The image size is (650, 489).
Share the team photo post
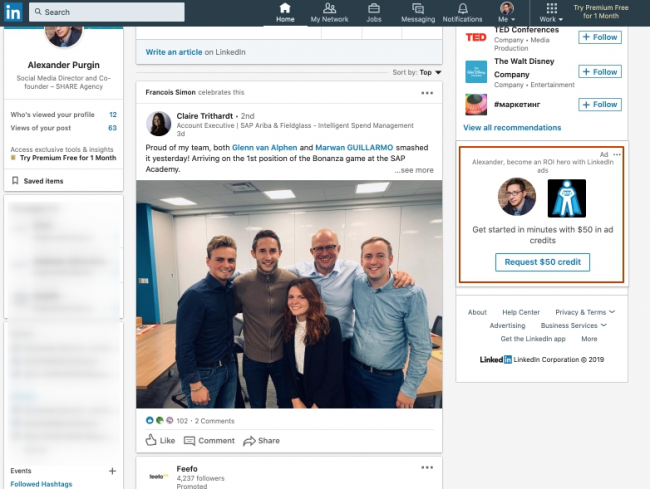click(x=261, y=440)
